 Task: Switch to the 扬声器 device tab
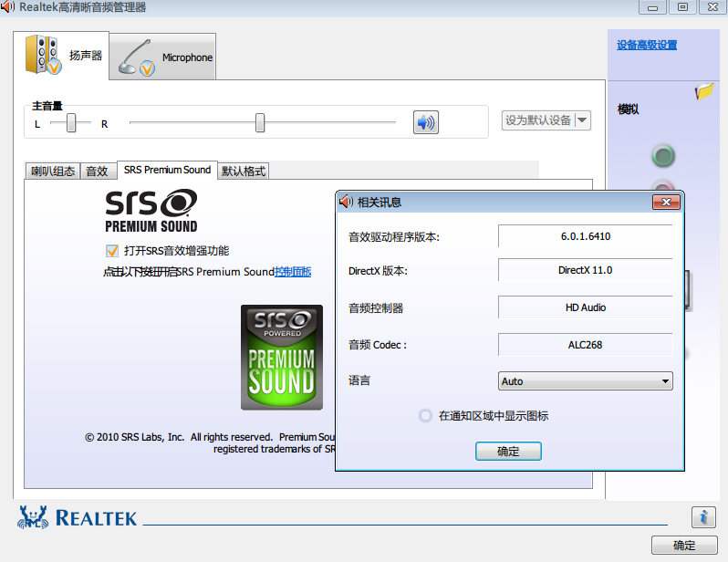[x=61, y=56]
